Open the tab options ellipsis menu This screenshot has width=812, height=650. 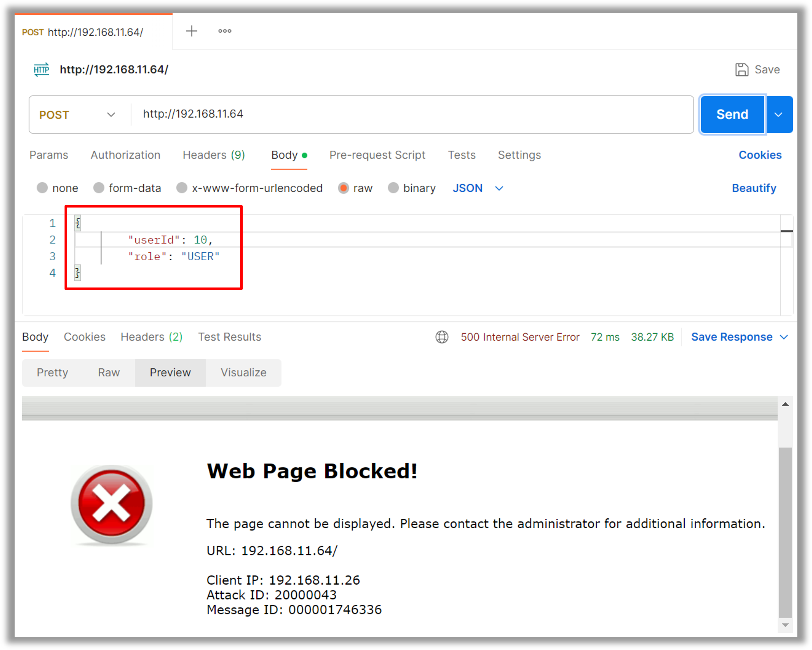tap(225, 31)
